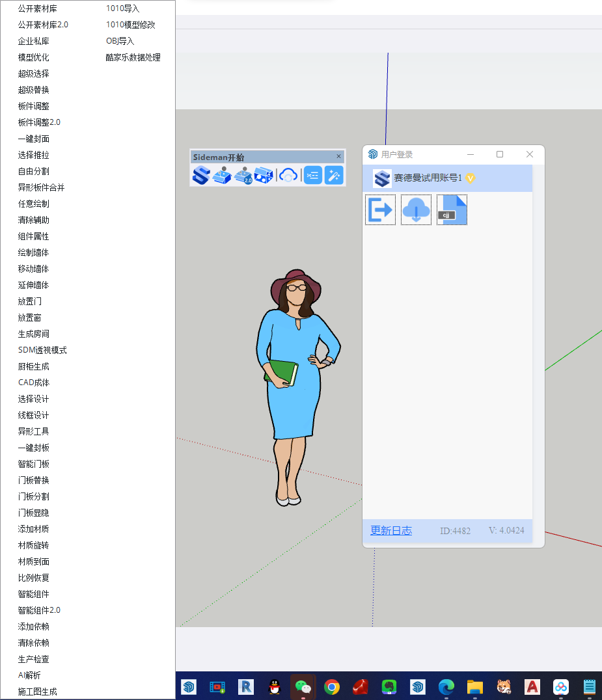Click the toolbar icon with the 2.0 badge
Image resolution: width=602 pixels, height=700 pixels.
coord(243,175)
